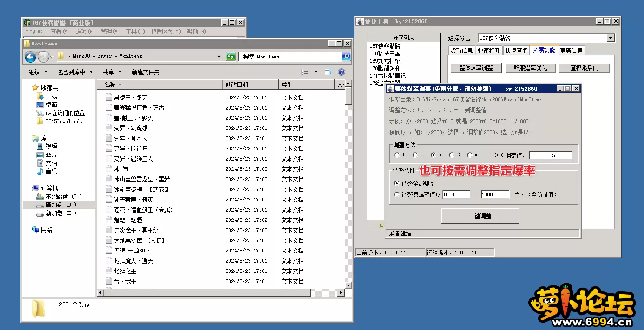Click the magnifier search icon in MonItems window
The width and height of the screenshot is (644, 330).
(x=346, y=57)
